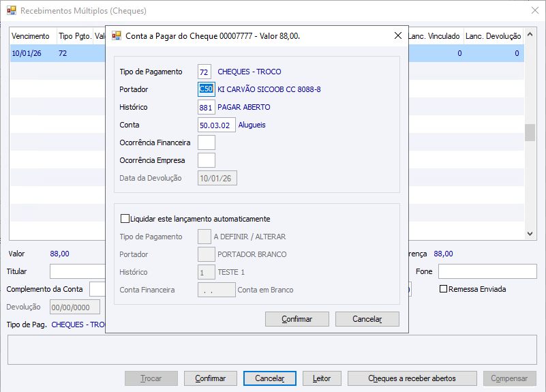Click the A DEFINIR / ALTERAR text

(249, 237)
